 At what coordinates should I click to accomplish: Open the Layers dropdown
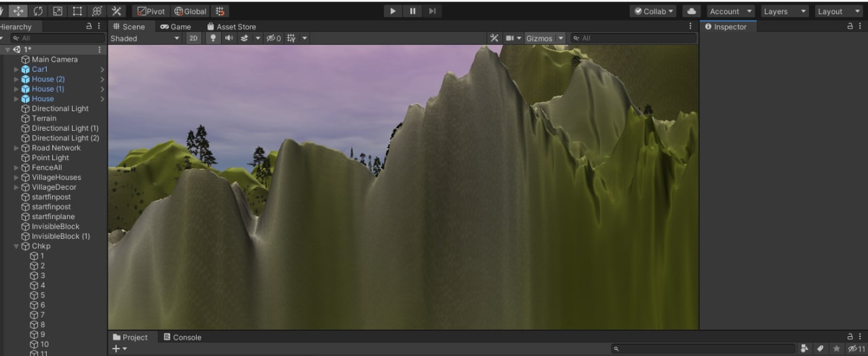click(785, 11)
